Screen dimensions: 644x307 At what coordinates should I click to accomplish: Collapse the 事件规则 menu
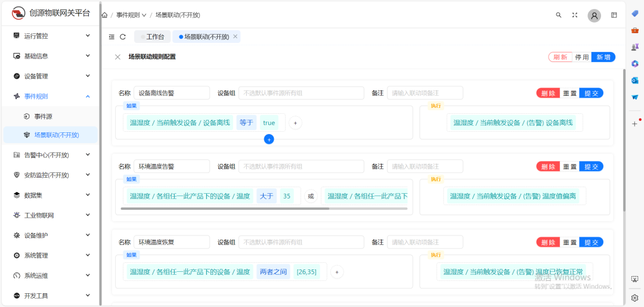pyautogui.click(x=51, y=97)
